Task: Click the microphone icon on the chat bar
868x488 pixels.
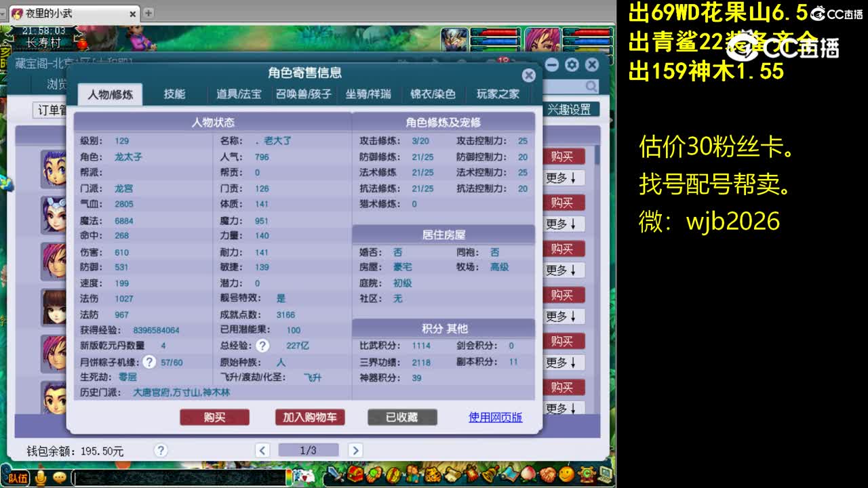Action: tap(41, 478)
